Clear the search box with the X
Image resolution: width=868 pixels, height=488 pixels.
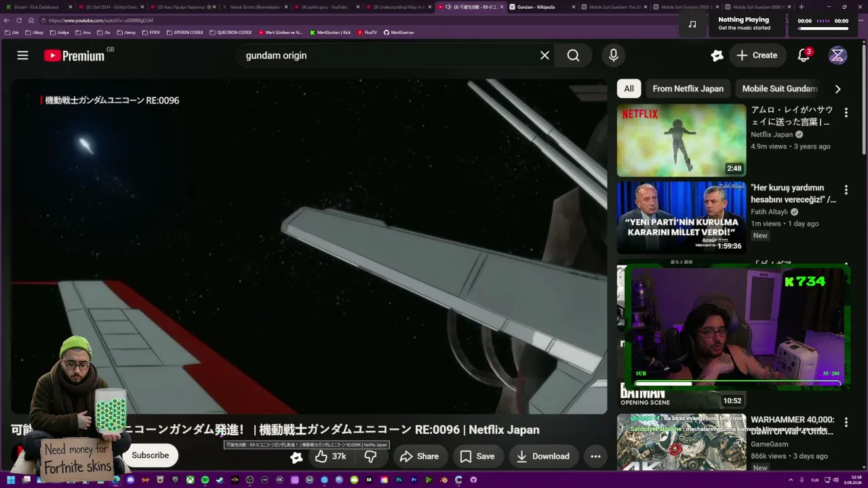(x=545, y=56)
